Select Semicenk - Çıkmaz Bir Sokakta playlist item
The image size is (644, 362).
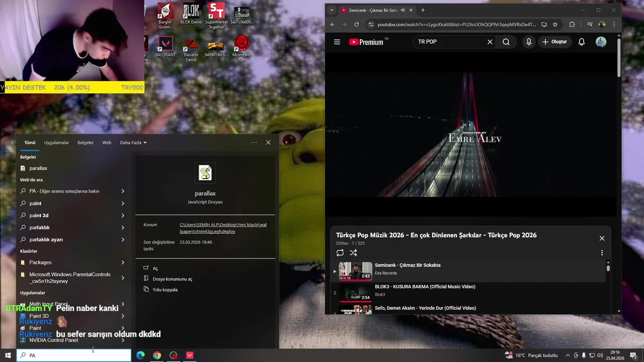[x=468, y=271]
